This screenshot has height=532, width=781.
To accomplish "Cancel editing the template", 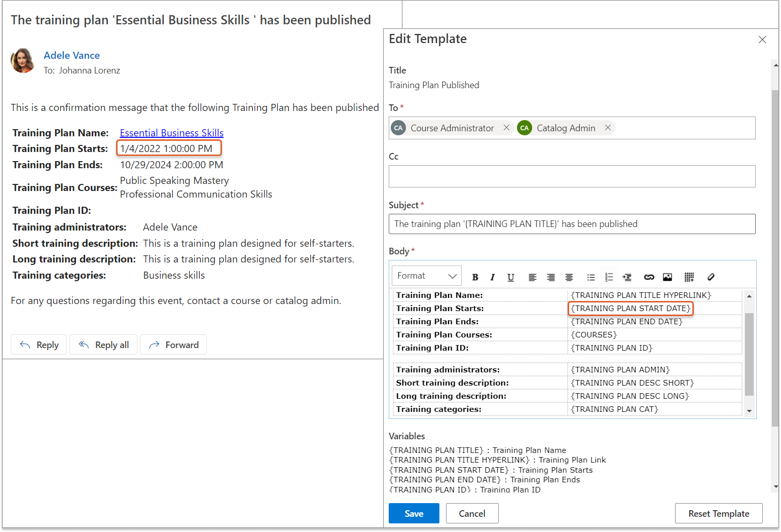I will tap(472, 513).
